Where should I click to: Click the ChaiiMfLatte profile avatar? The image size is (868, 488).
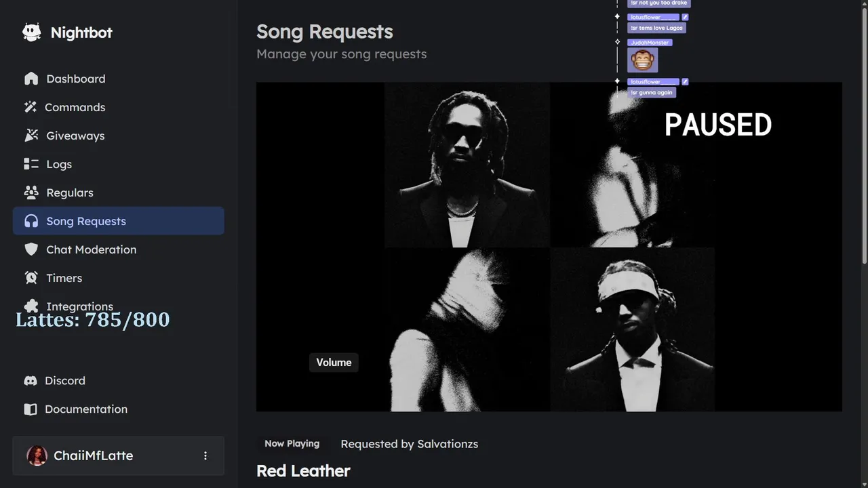[37, 456]
